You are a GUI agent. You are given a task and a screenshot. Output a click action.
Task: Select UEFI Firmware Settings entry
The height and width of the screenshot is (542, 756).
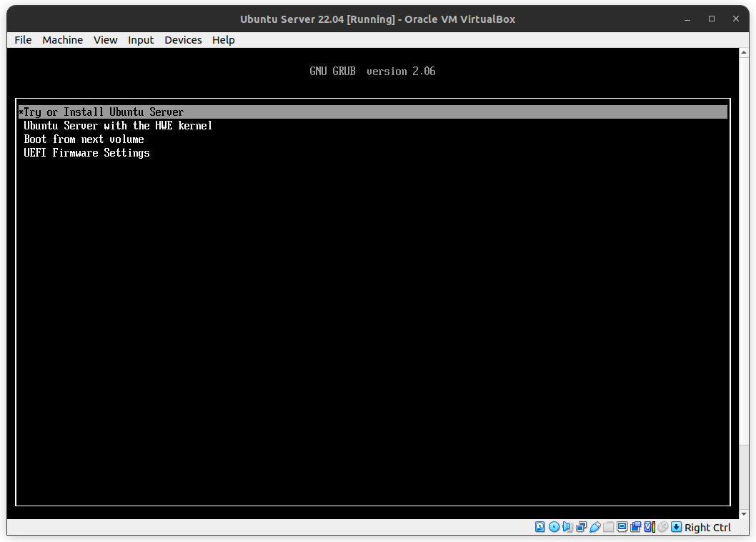pos(86,153)
